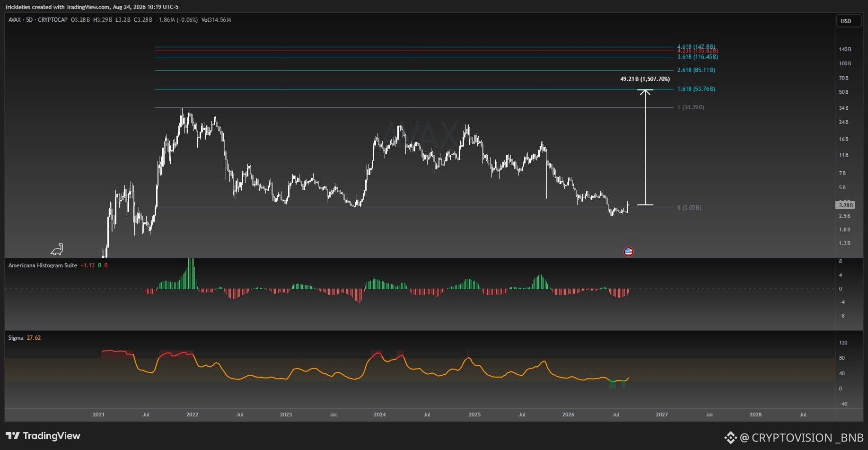Click the 50B price axis label

coord(843,92)
